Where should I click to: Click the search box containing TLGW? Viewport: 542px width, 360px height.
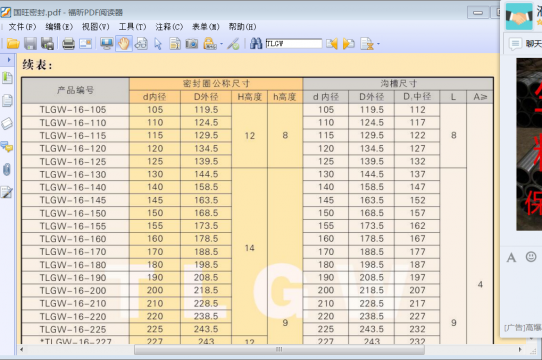294,44
